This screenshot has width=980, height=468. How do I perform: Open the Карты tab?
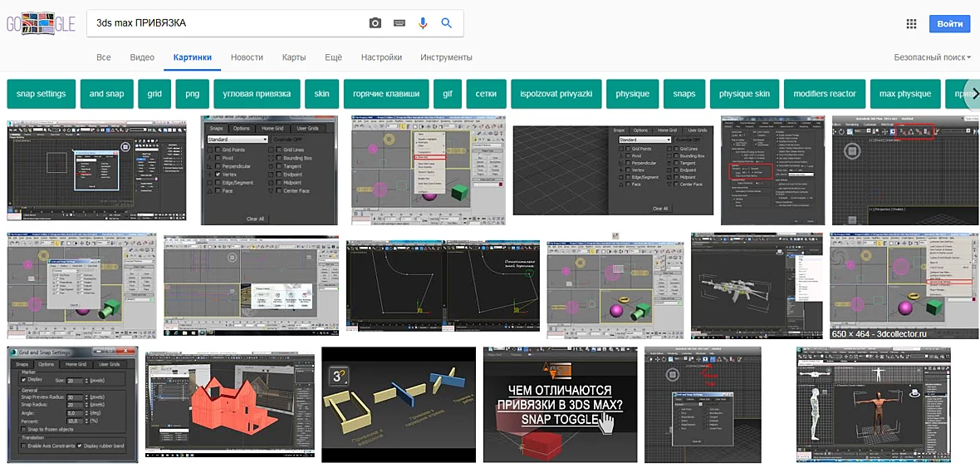click(294, 57)
